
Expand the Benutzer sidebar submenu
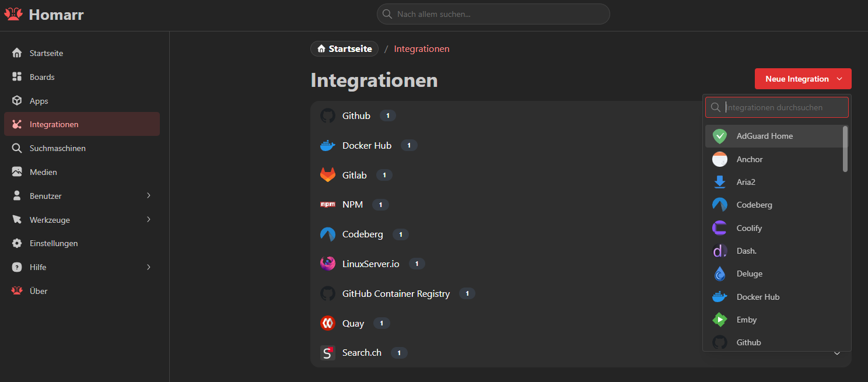(x=148, y=196)
